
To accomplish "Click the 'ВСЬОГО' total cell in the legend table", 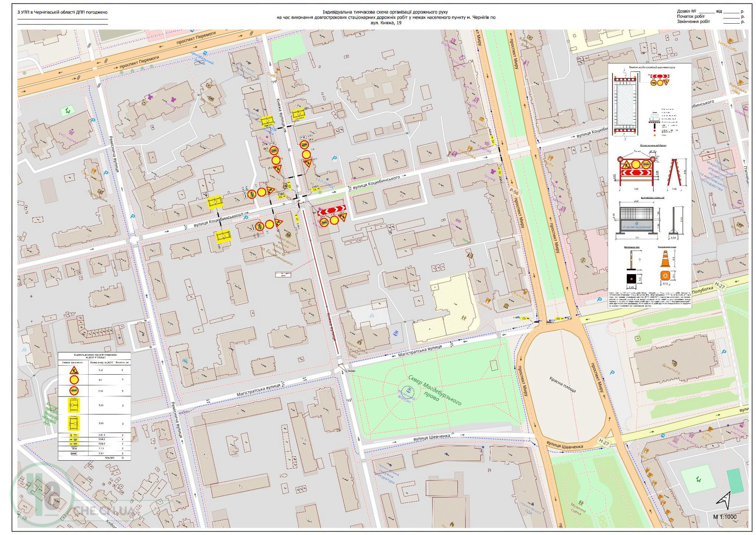I will tap(110, 458).
